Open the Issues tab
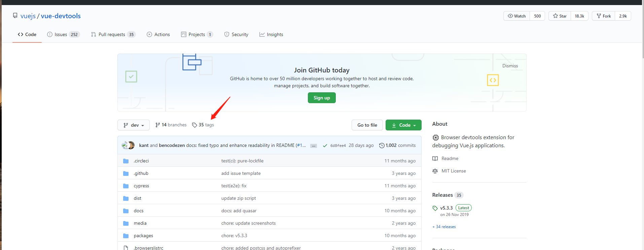This screenshot has width=644, height=250. coord(63,34)
